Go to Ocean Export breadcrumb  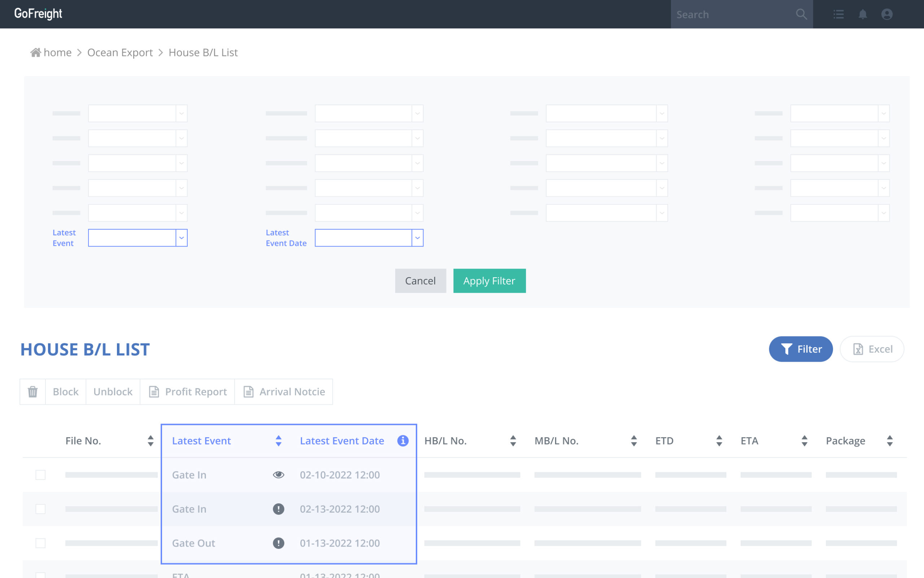(120, 52)
